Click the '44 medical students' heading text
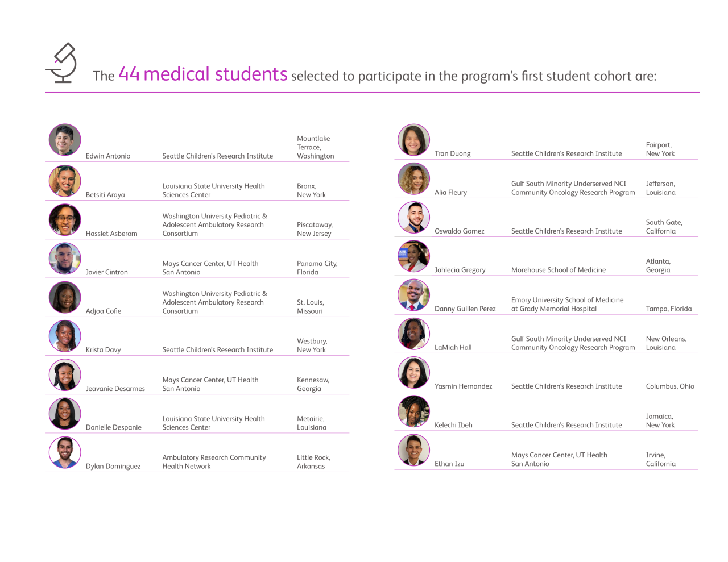This screenshot has height=562, width=728. (203, 74)
